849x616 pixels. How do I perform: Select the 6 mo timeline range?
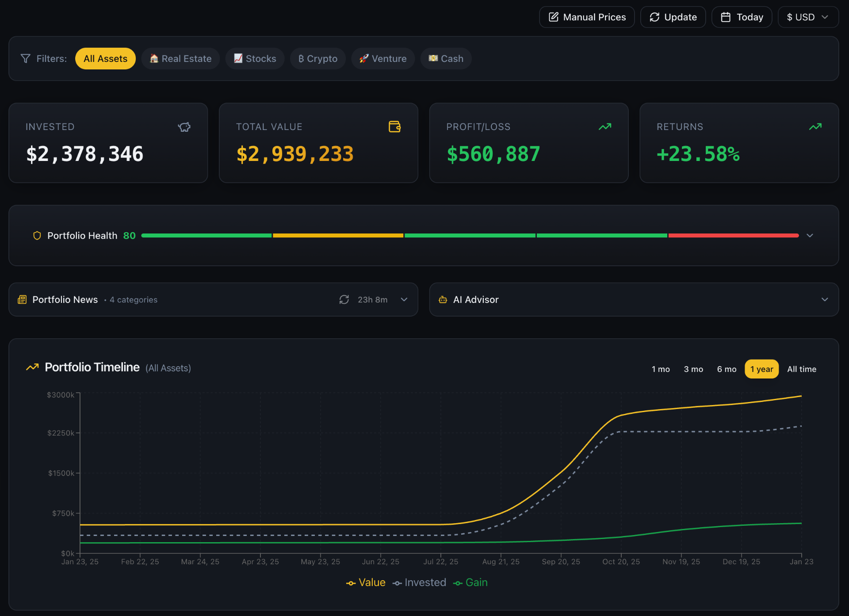[x=727, y=369]
